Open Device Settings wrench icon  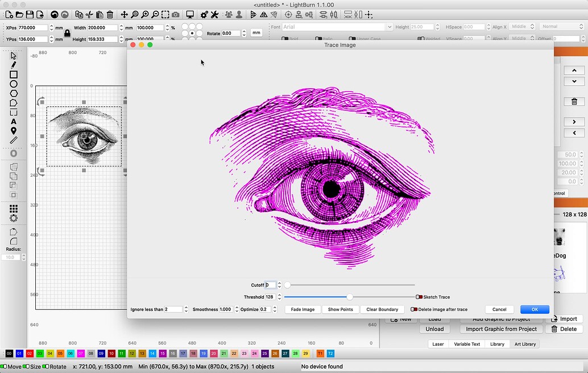tap(214, 15)
